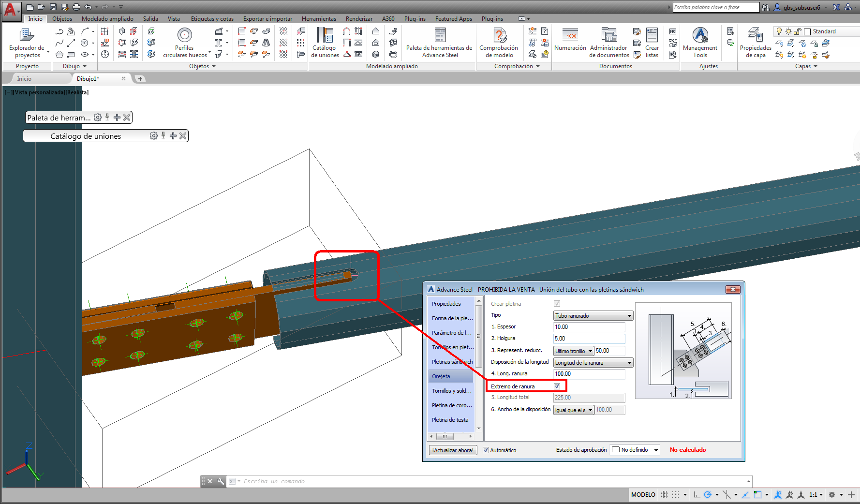The height and width of the screenshot is (504, 860).
Task: Open the Explorador de proyectos tool
Action: point(27,43)
